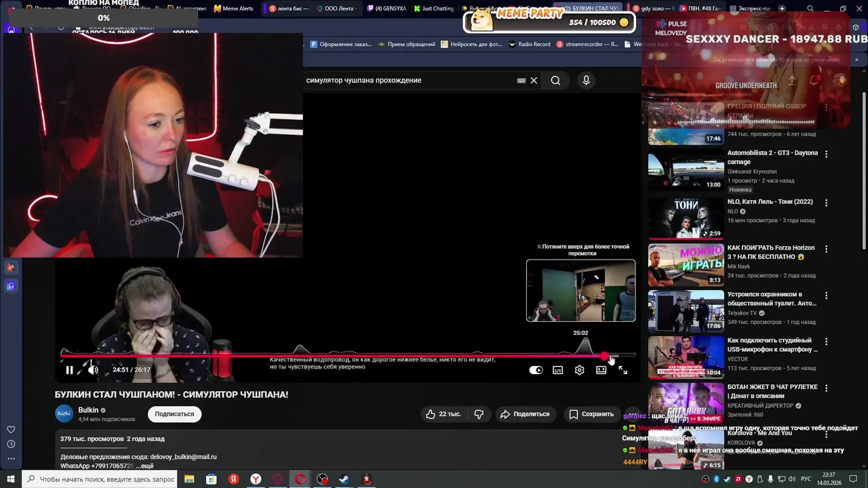Like the video with 22 тыс. likes
This screenshot has width=868, height=488.
(x=443, y=414)
